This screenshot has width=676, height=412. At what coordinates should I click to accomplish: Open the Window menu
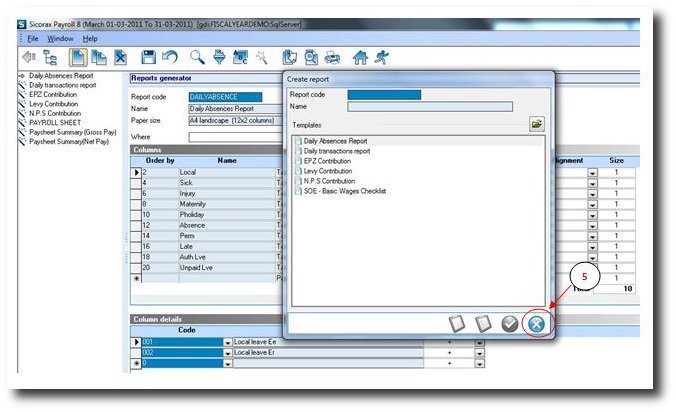click(61, 38)
